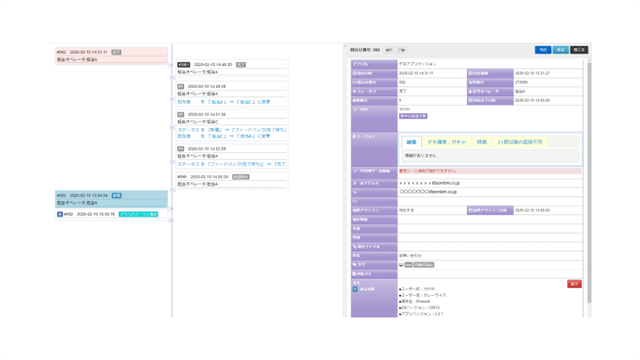The image size is (640, 360).
Task: Click the yellow star icon on bottom entry
Action: 60,214
